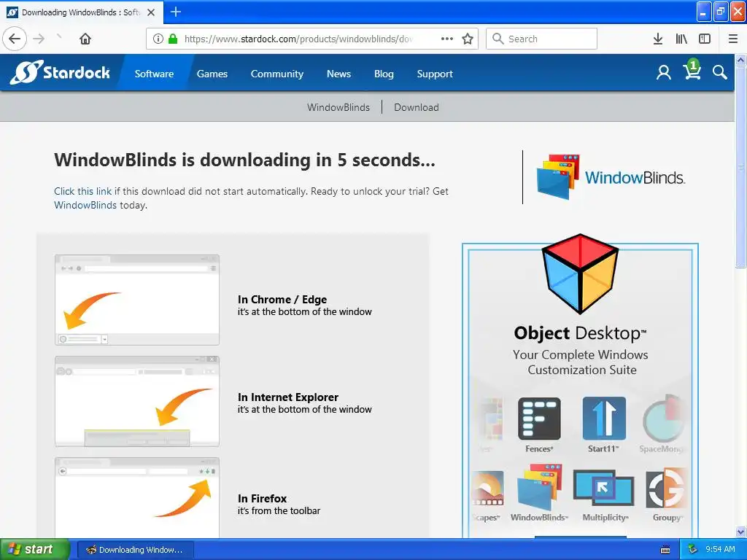Screen dimensions: 747x560
Task: Open the user account icon
Action: 664,72
